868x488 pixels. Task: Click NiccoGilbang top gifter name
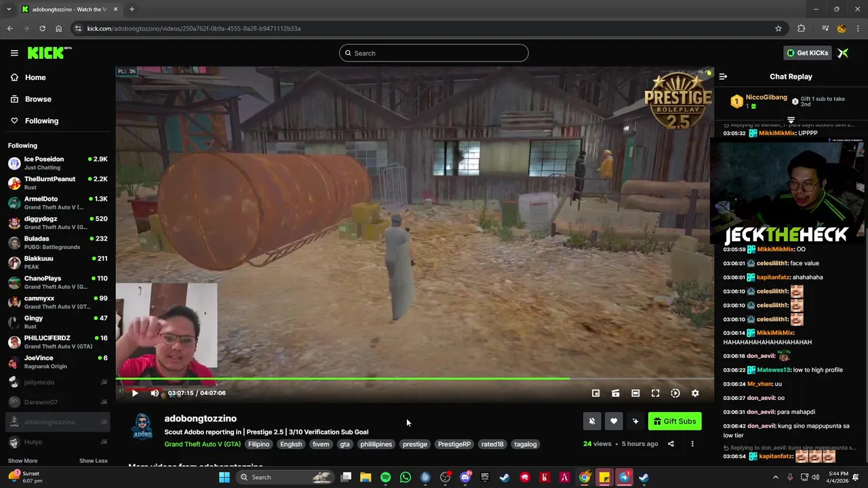point(766,98)
